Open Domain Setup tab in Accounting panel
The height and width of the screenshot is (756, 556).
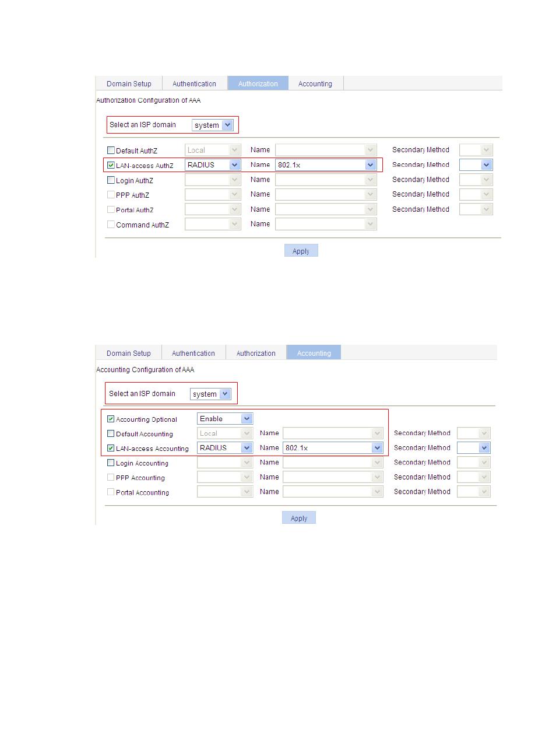click(x=128, y=353)
